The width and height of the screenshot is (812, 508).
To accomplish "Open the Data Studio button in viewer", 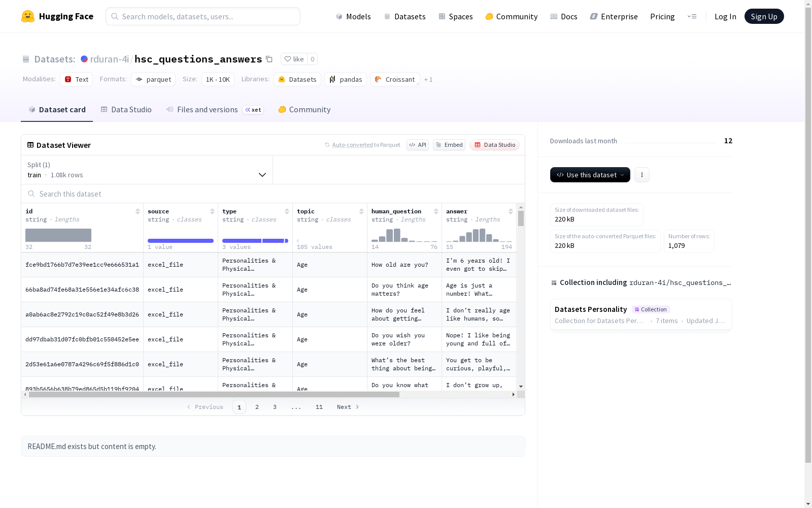I will pos(495,145).
